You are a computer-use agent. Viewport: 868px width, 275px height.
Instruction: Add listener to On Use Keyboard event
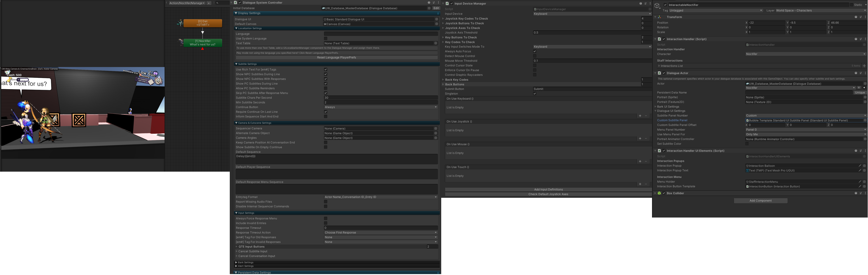[x=640, y=116]
